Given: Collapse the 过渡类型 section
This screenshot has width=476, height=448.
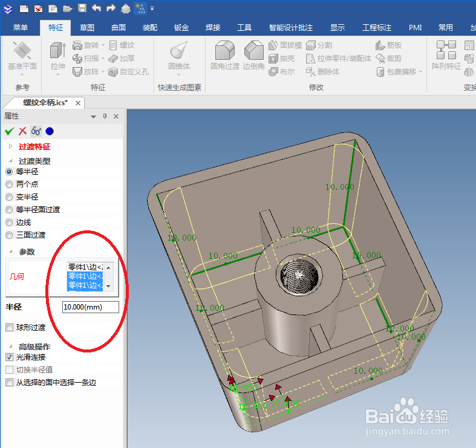Looking at the screenshot, I should [11, 161].
